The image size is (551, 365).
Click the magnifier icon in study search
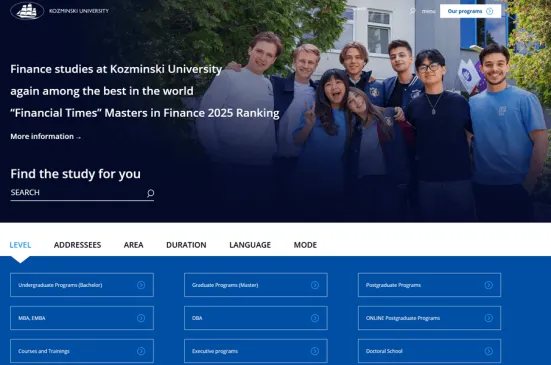pyautogui.click(x=150, y=193)
